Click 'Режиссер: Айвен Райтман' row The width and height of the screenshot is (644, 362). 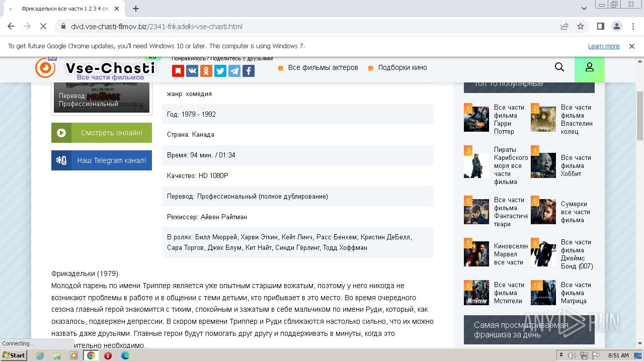(x=298, y=217)
